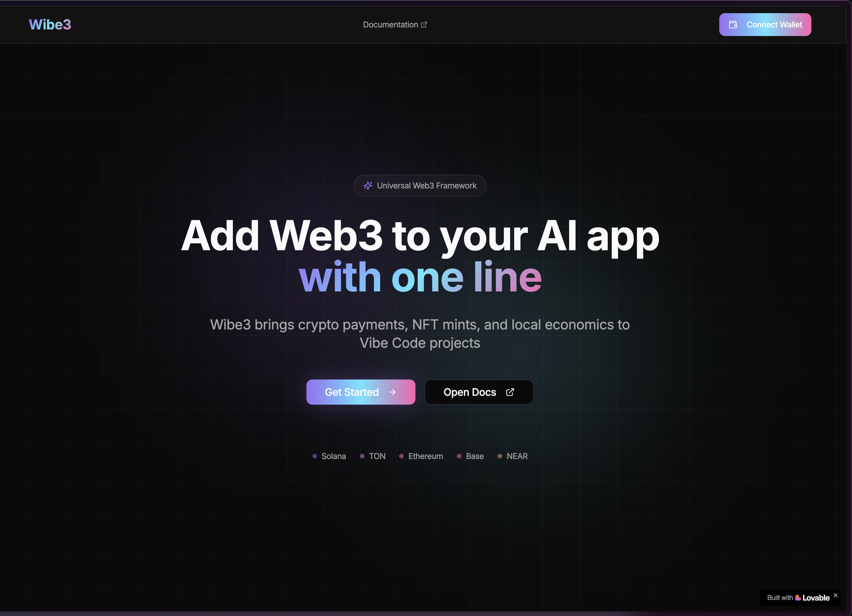This screenshot has height=616, width=852.
Task: Click the sparkle icon in framework badge
Action: pos(368,186)
